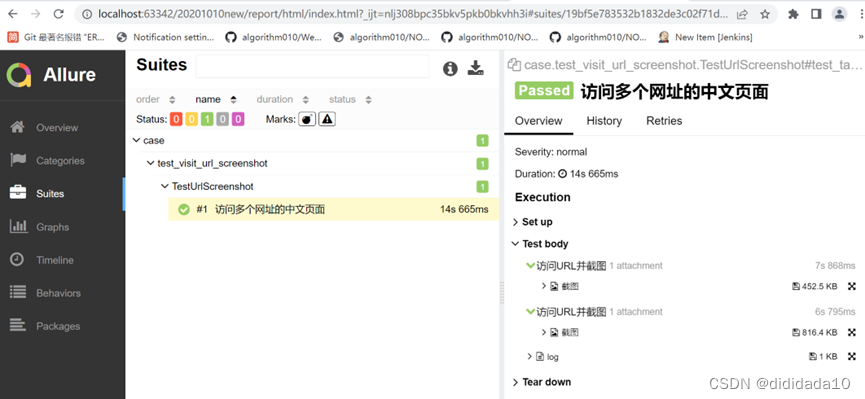Bookmark this page with the star icon

tap(765, 14)
